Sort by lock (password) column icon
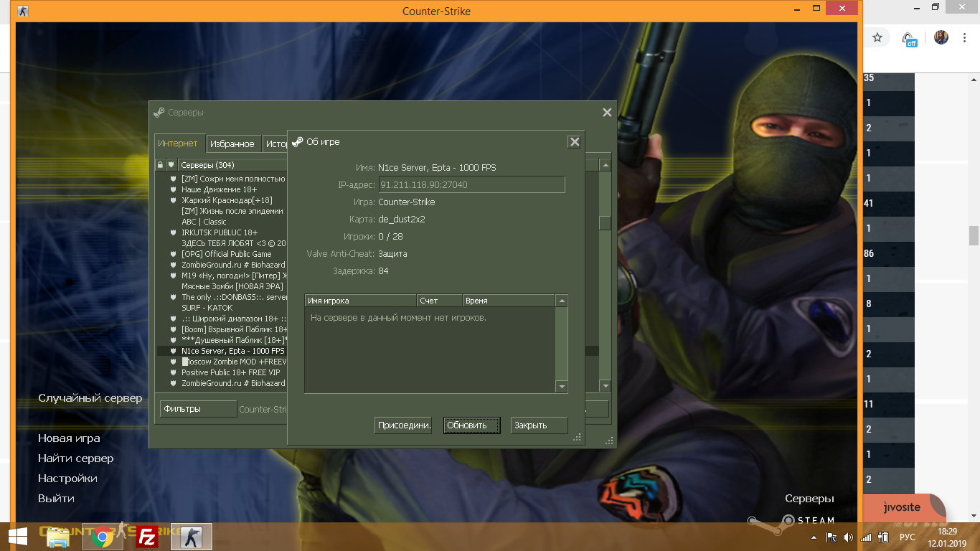The height and width of the screenshot is (551, 980). pyautogui.click(x=160, y=165)
